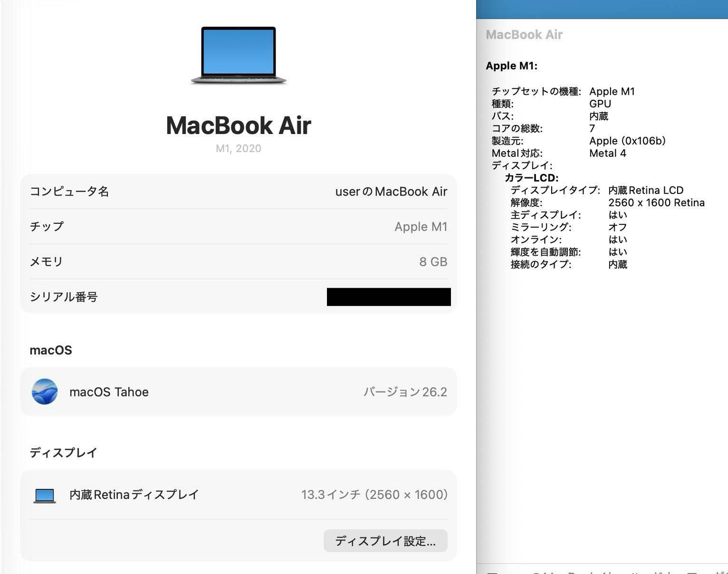Screen dimensions: 728x574
Task: Click the メモリ 8 GB row
Action: click(238, 262)
